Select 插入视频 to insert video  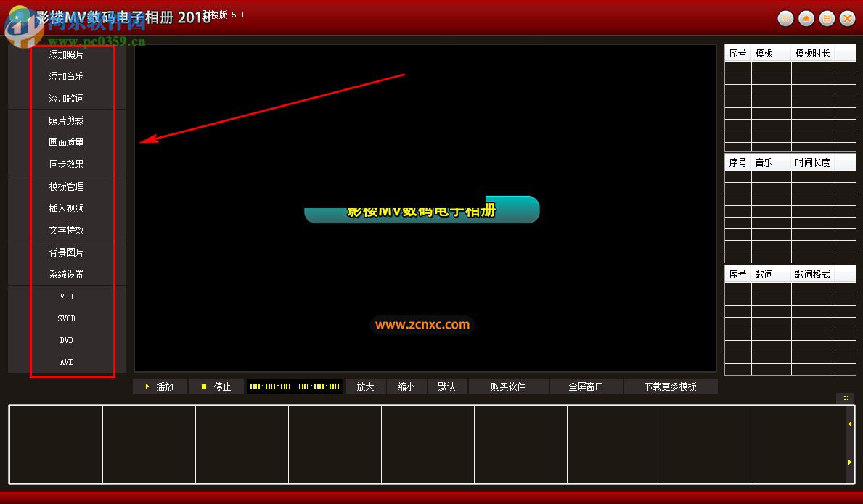click(66, 208)
